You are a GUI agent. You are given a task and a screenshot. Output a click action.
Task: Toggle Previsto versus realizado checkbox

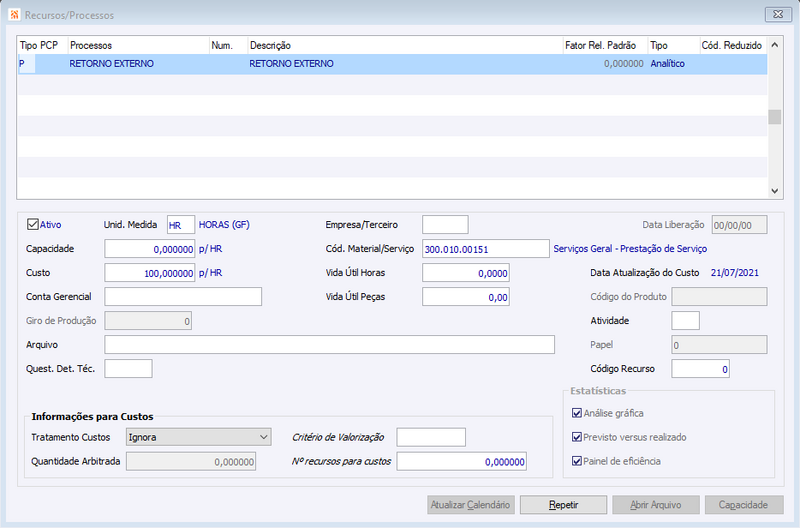[576, 437]
